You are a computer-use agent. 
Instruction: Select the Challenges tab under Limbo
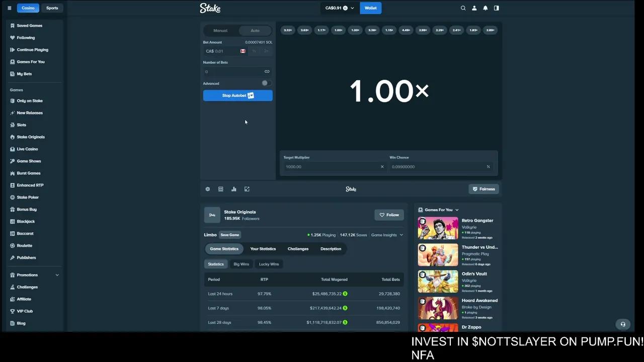pos(298,249)
